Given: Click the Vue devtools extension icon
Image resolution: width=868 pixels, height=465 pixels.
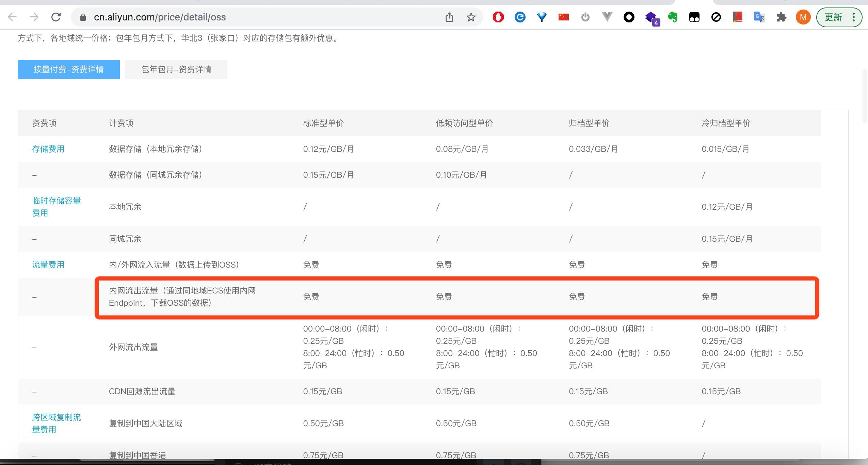Looking at the screenshot, I should tap(607, 17).
